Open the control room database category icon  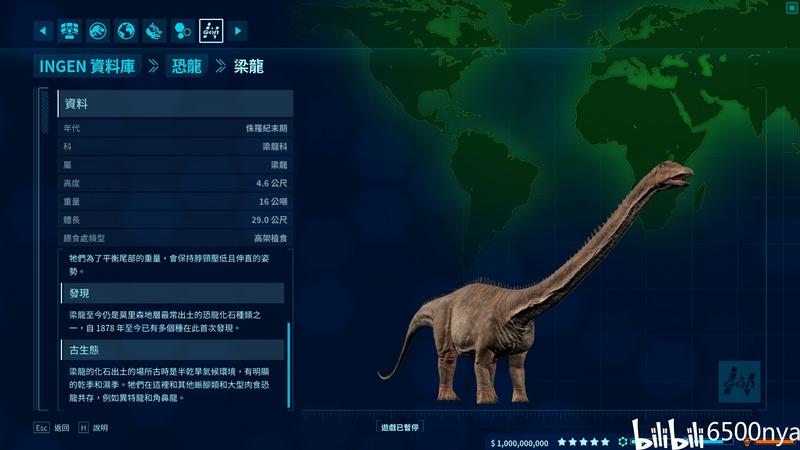(x=69, y=31)
